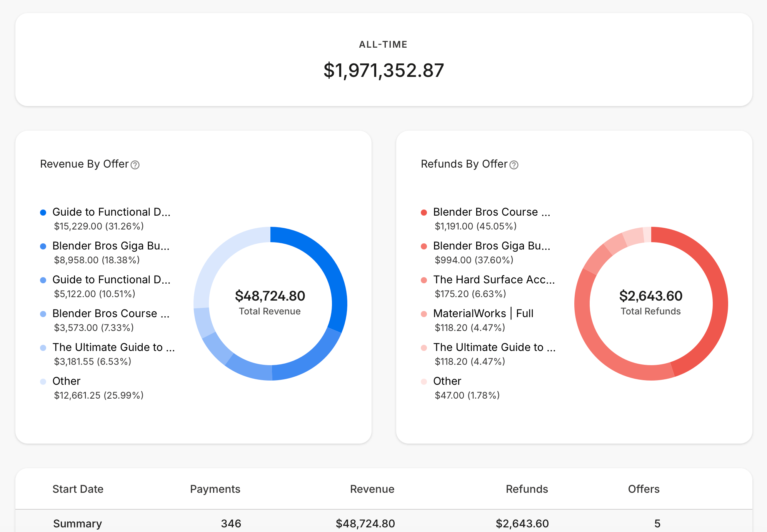The image size is (767, 532).
Task: Click the blue dot next to Blender Bros Giga Bu...
Action: tap(43, 246)
